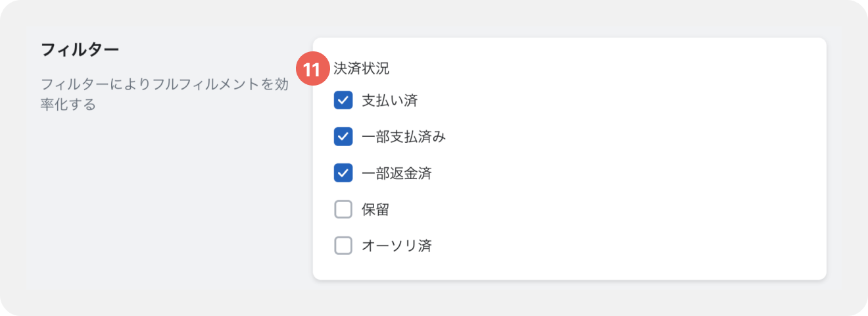The width and height of the screenshot is (868, 316).
Task: Uncheck the 支払い済 checkbox
Action: pyautogui.click(x=343, y=101)
